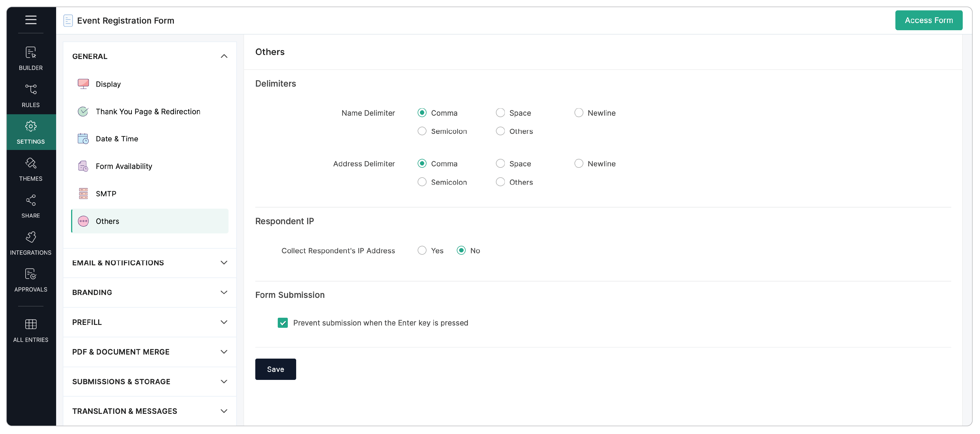Image resolution: width=980 pixels, height=434 pixels.
Task: Open Integrations from the sidebar
Action: [x=31, y=242]
